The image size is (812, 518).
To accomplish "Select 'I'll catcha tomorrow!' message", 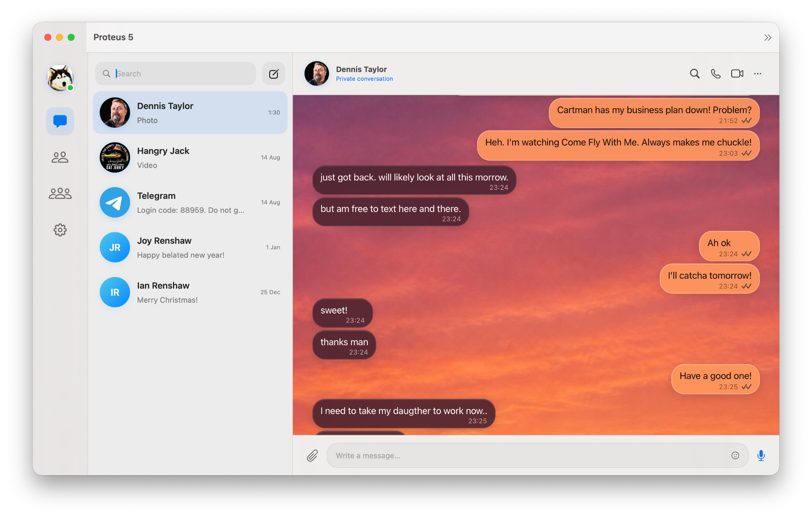I will coord(709,279).
